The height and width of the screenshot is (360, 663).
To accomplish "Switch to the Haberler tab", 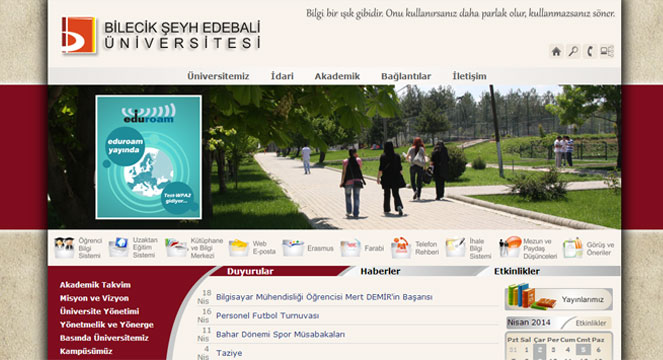I will tap(380, 271).
